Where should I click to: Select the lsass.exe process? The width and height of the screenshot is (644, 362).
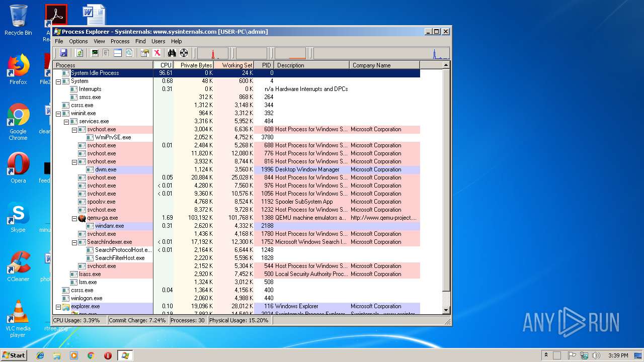coord(236,274)
